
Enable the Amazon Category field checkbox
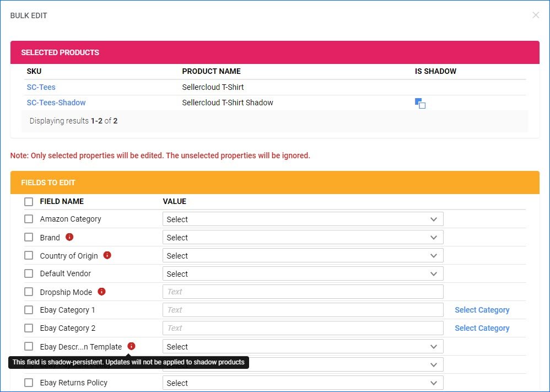click(28, 219)
